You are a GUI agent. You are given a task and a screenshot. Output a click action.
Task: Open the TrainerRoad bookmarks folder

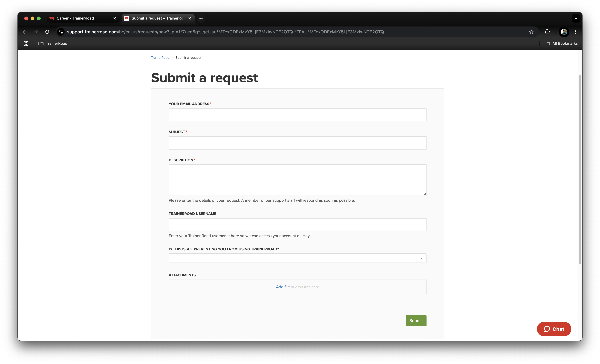coord(53,43)
